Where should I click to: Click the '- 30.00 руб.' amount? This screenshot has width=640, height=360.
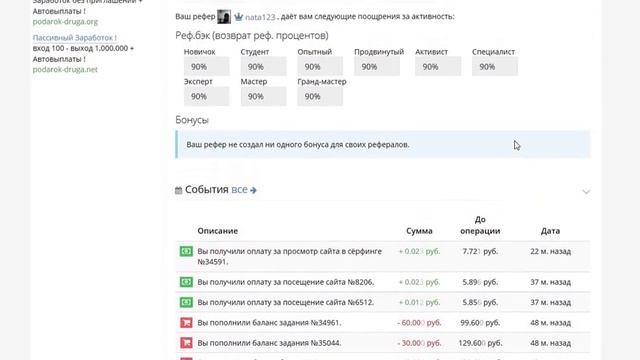(419, 343)
